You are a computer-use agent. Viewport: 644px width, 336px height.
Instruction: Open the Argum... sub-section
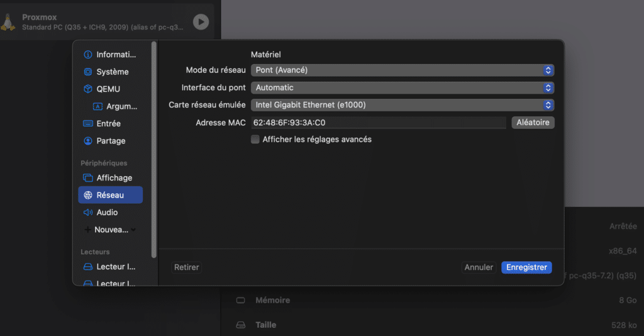pos(114,106)
